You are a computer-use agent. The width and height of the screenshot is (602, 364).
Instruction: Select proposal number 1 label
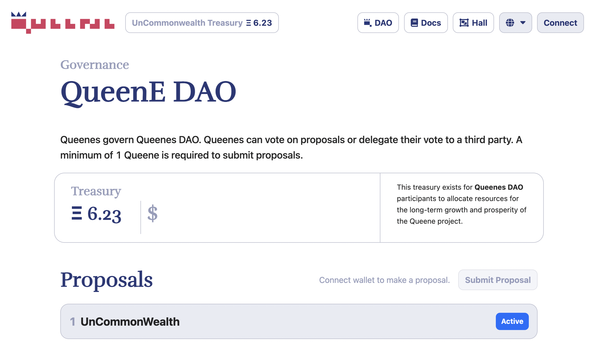73,321
